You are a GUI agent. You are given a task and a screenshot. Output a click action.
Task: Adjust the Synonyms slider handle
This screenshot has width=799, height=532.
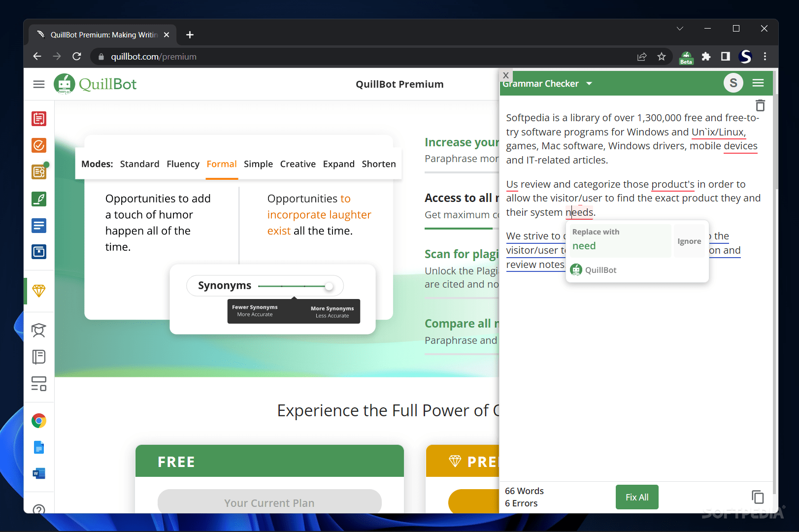329,286
